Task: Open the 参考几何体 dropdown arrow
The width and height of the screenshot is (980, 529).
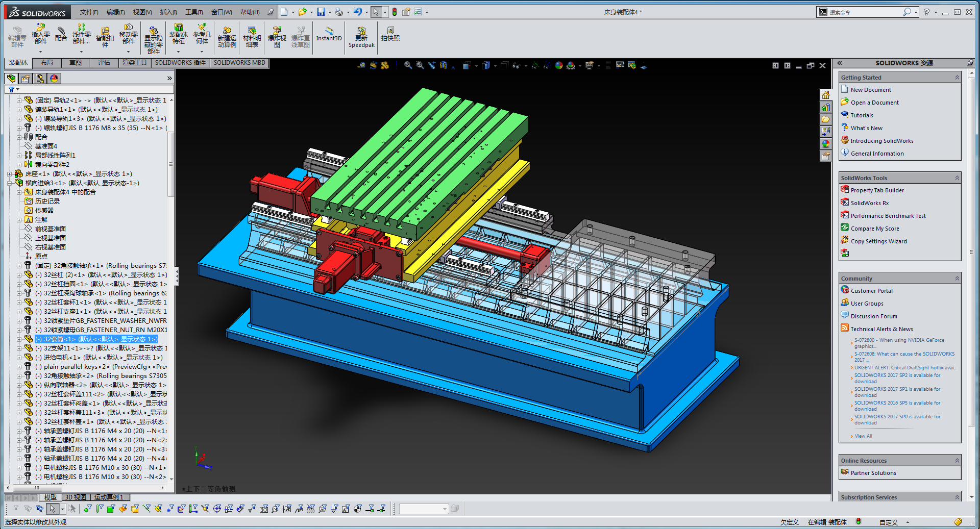Action: click(x=202, y=52)
